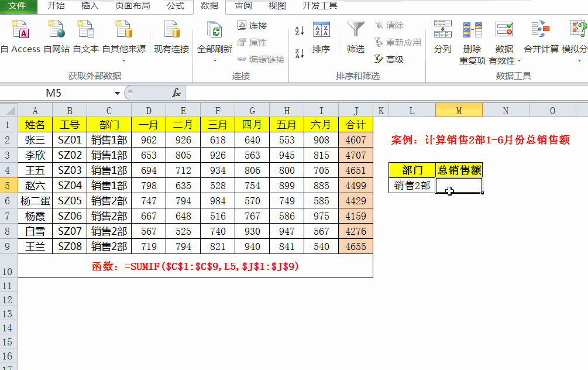Screen dimensions: 588x370
Task: Click the 全部刷新 refresh all icon
Action: (x=215, y=29)
